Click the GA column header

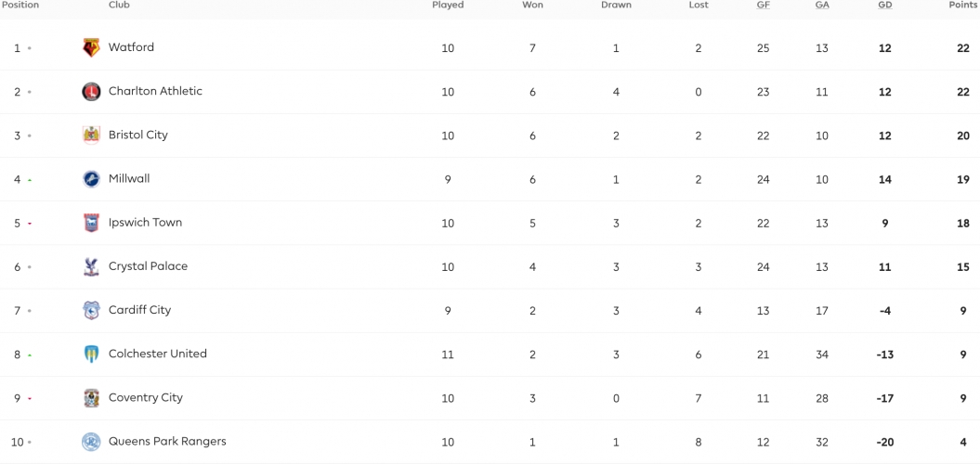point(822,5)
